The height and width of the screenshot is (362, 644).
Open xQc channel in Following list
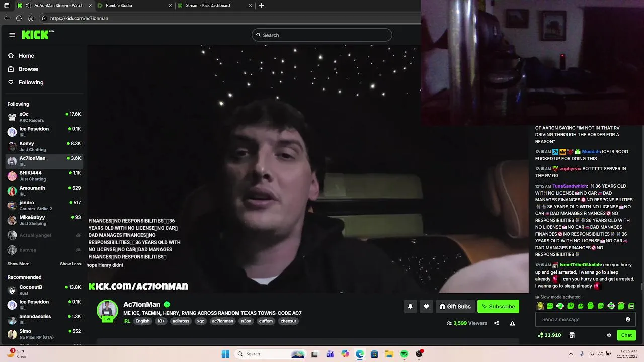click(44, 117)
